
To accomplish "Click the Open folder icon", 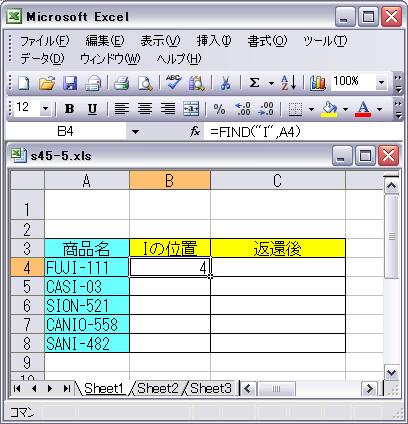I will pos(47,83).
